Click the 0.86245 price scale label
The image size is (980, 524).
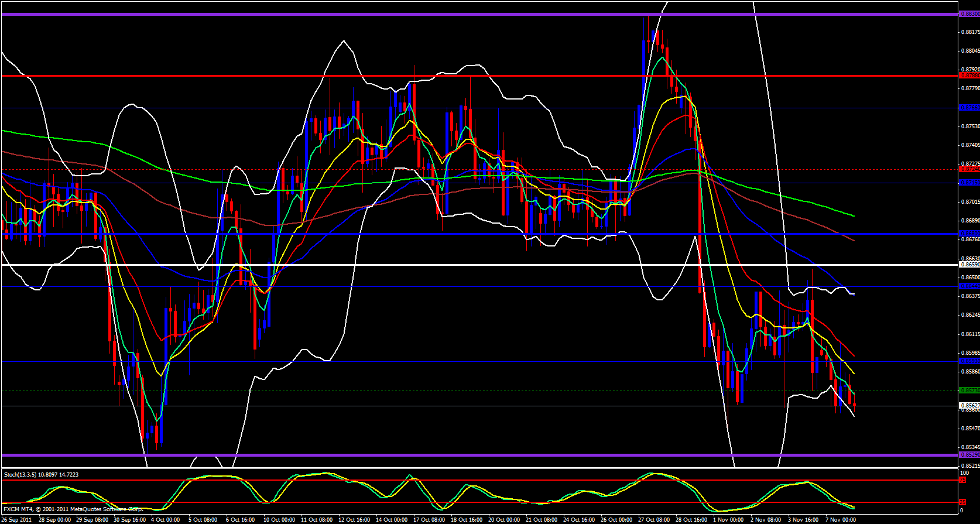[x=969, y=315]
